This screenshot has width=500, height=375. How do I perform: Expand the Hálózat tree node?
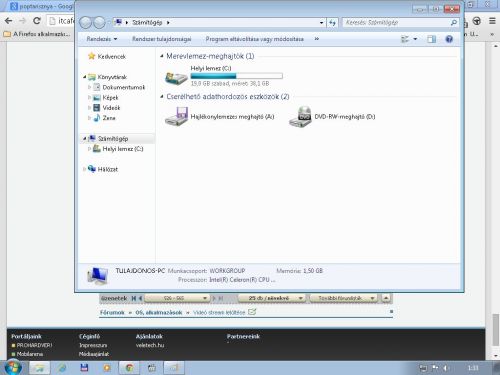coord(84,169)
